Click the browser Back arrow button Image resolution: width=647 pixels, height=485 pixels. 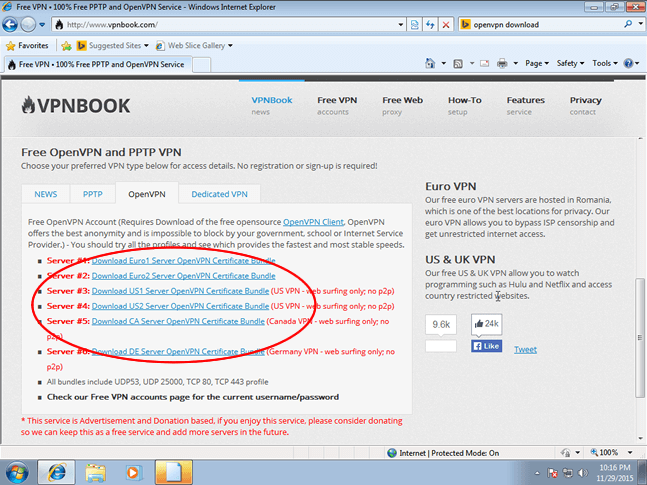point(10,25)
